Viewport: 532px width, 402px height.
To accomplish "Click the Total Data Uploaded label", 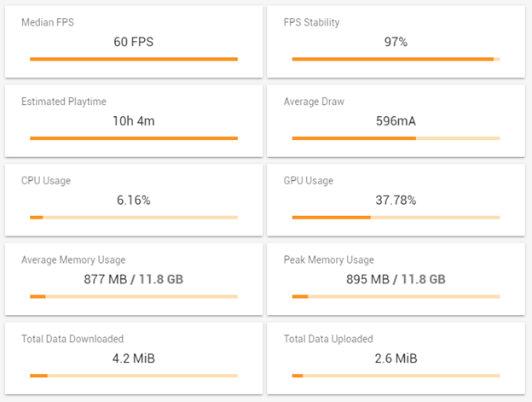I will click(x=328, y=339).
